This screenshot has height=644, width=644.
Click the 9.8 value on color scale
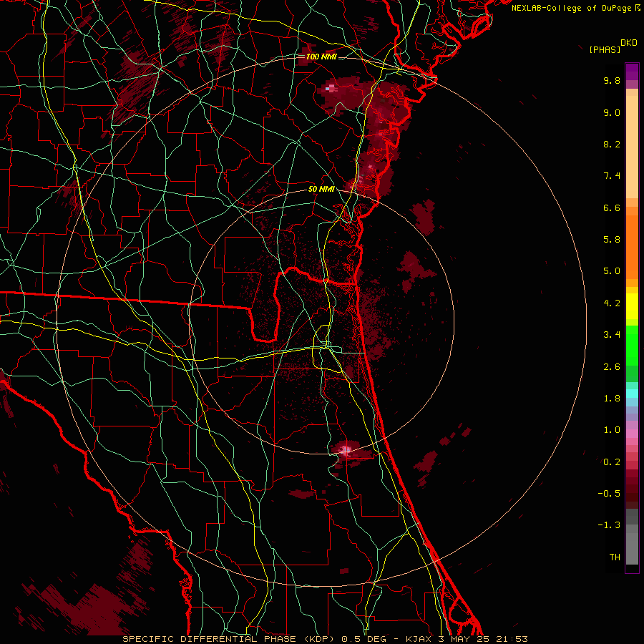tap(612, 80)
